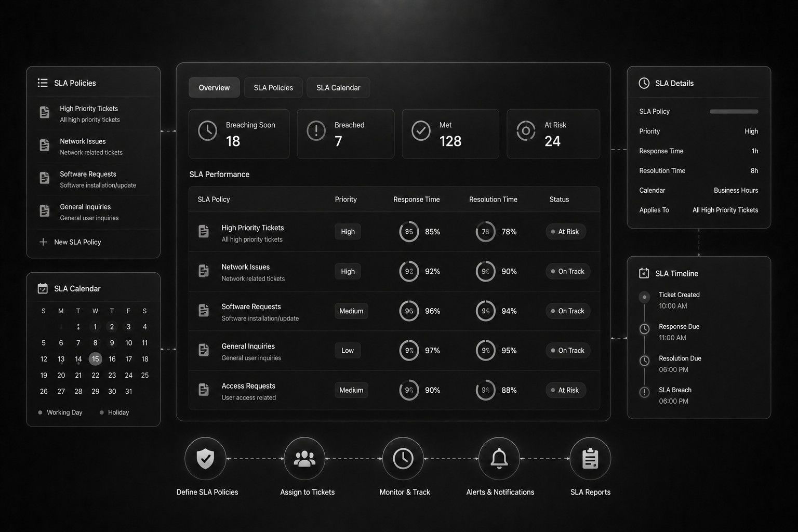798x532 pixels.
Task: Click the Breaching Soon clock icon
Action: 208,131
